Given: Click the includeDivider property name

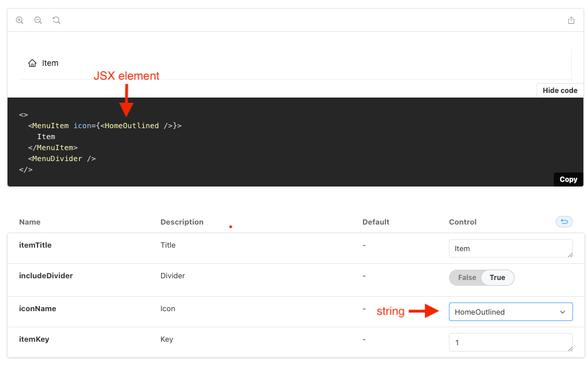Looking at the screenshot, I should pyautogui.click(x=46, y=275).
